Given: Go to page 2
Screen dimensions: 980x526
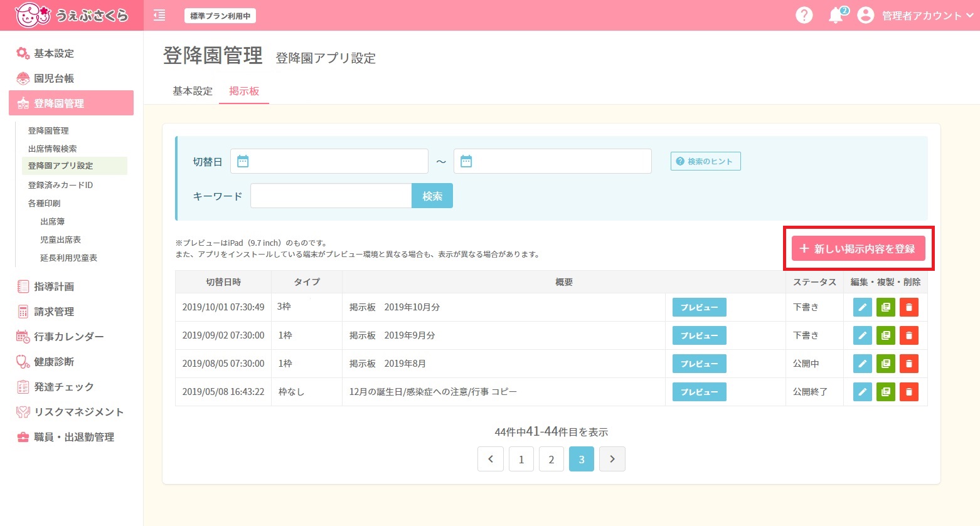Looking at the screenshot, I should [551, 459].
